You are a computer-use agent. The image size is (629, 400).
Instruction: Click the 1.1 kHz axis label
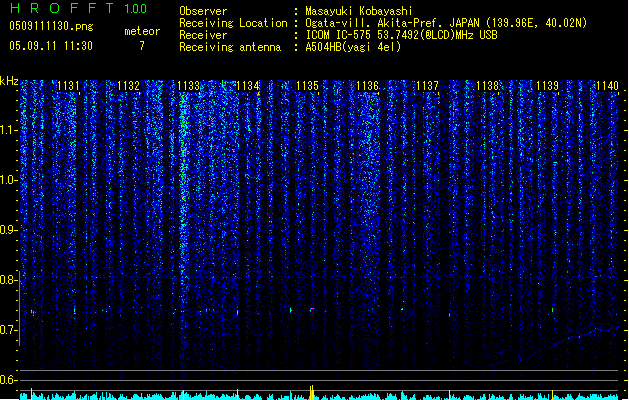click(x=8, y=130)
